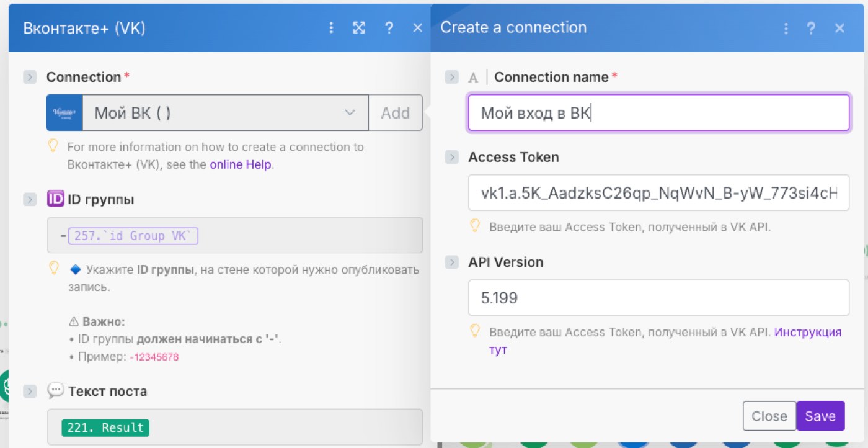
Task: Select the green 221. Result pill
Action: pyautogui.click(x=105, y=428)
